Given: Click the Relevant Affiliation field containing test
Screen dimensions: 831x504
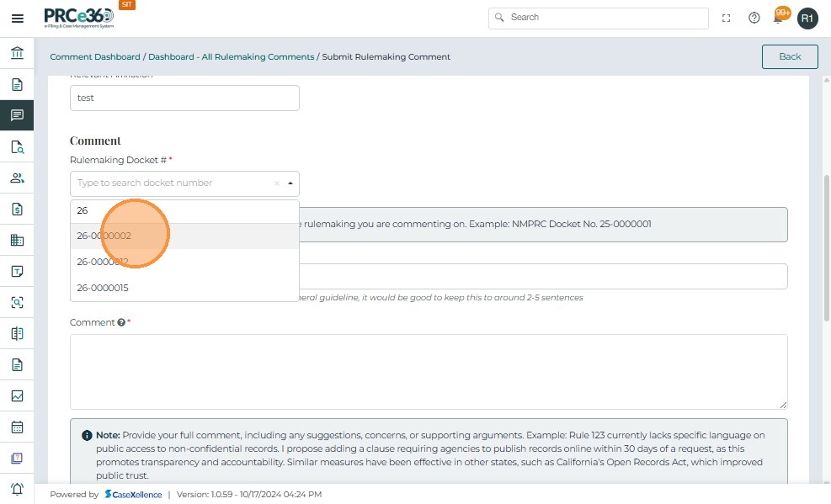Looking at the screenshot, I should pyautogui.click(x=184, y=98).
